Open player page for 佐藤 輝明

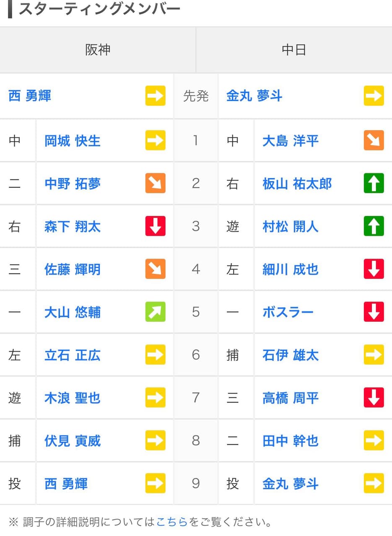(x=73, y=269)
